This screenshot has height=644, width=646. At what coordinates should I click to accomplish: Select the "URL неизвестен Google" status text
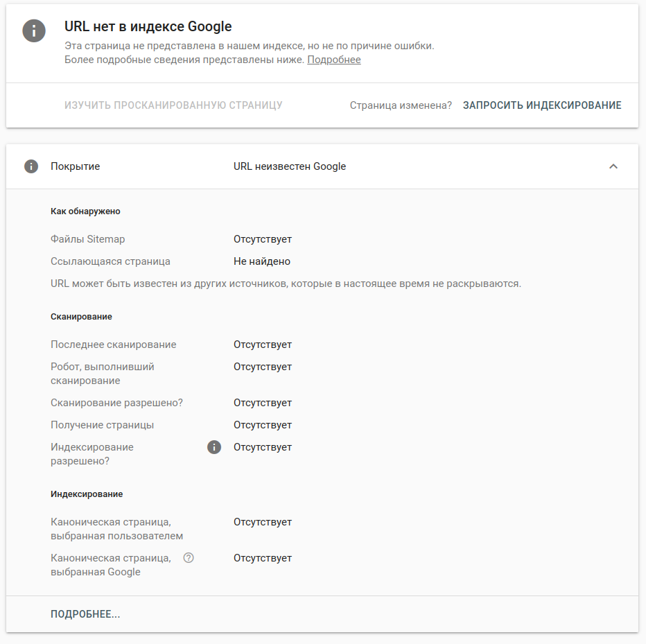[290, 166]
